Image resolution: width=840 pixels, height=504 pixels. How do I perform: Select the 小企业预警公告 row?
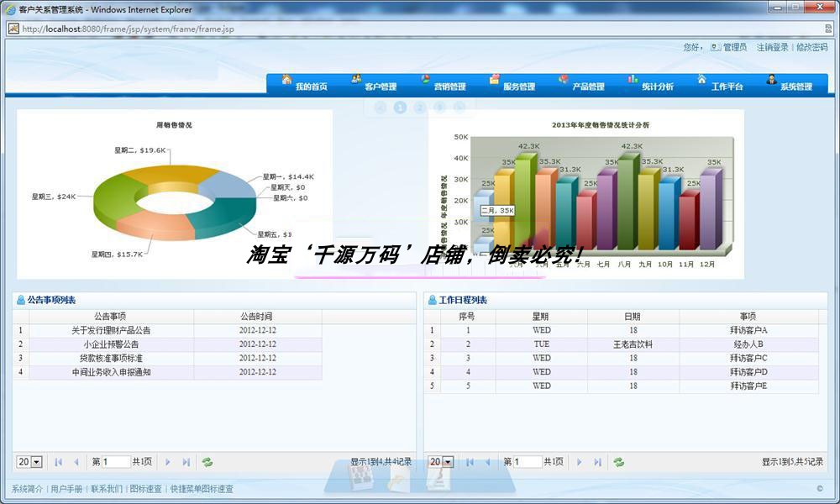pos(167,344)
